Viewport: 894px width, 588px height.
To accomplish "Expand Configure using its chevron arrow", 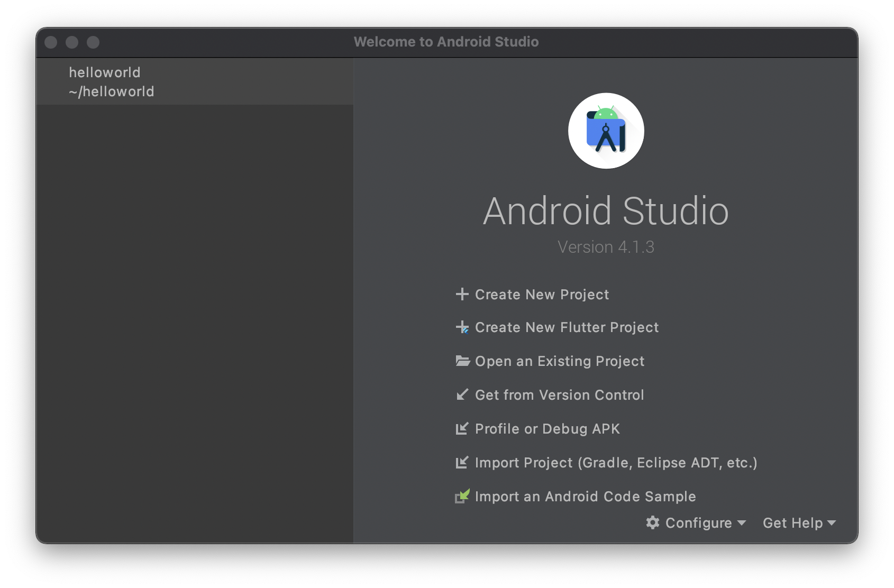I will [743, 523].
